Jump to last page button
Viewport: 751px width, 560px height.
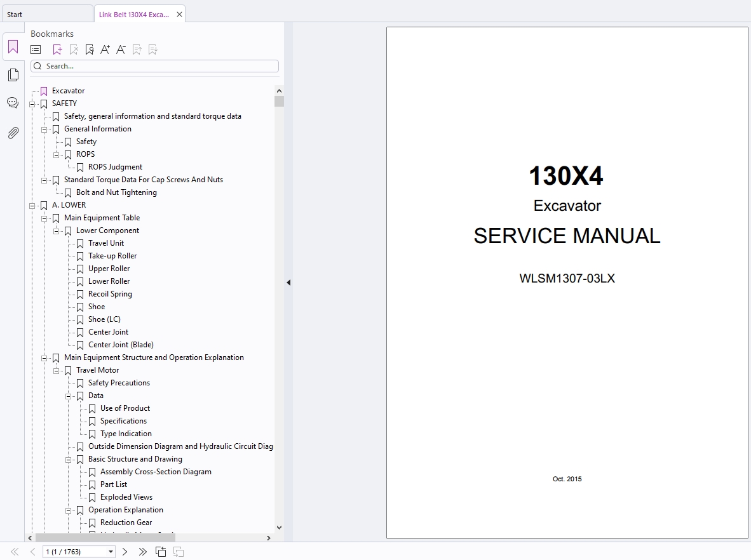click(x=143, y=552)
